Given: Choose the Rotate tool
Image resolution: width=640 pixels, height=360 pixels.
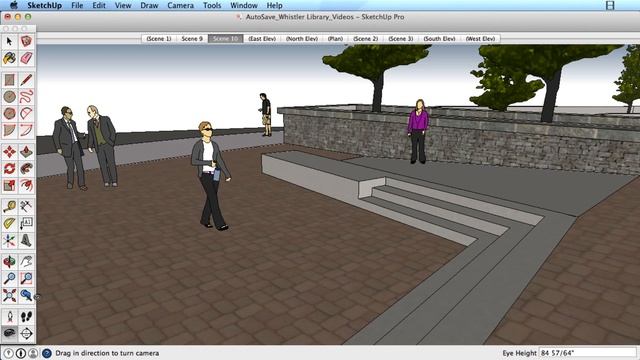Looking at the screenshot, I should (x=9, y=169).
